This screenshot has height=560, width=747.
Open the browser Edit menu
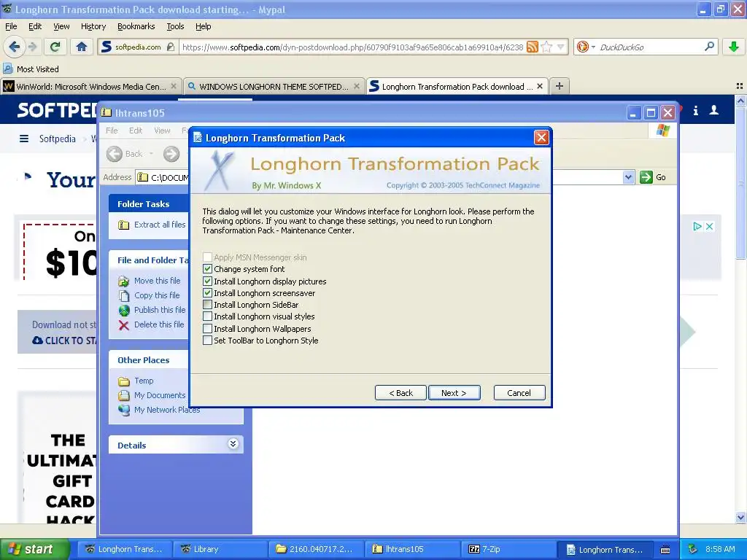pos(35,26)
